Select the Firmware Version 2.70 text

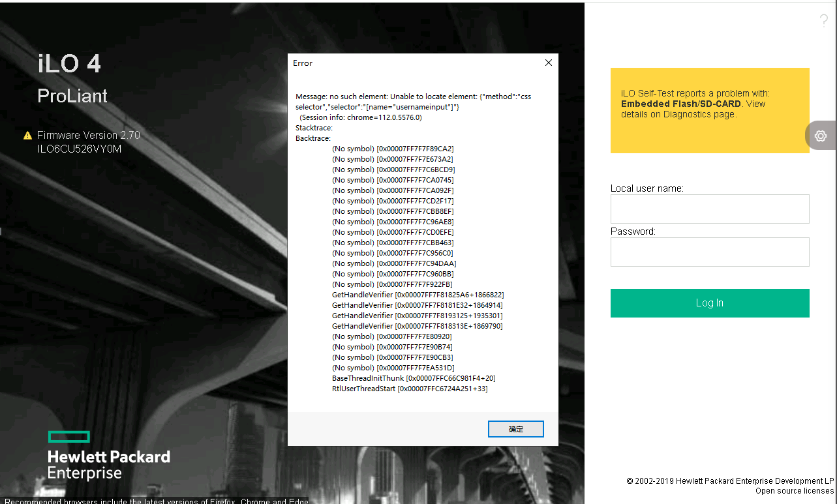point(88,135)
